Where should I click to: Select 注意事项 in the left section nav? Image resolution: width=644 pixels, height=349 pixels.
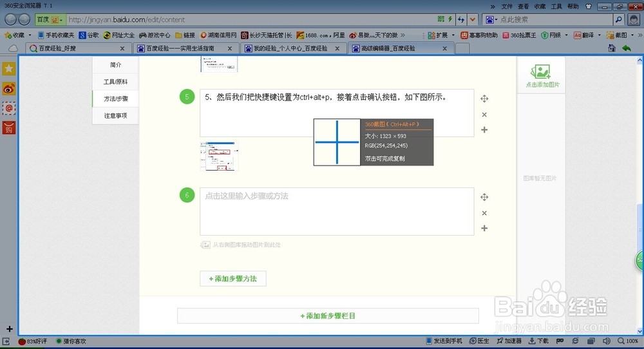click(115, 116)
